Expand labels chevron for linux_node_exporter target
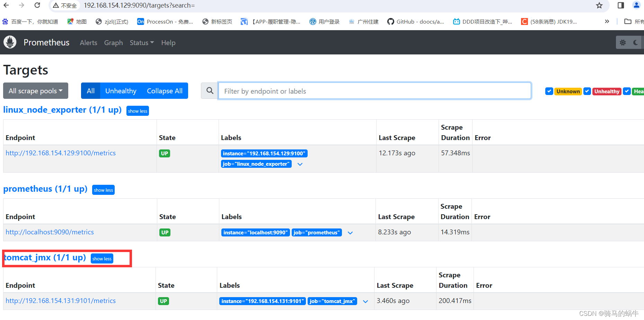The height and width of the screenshot is (320, 644). 300,164
